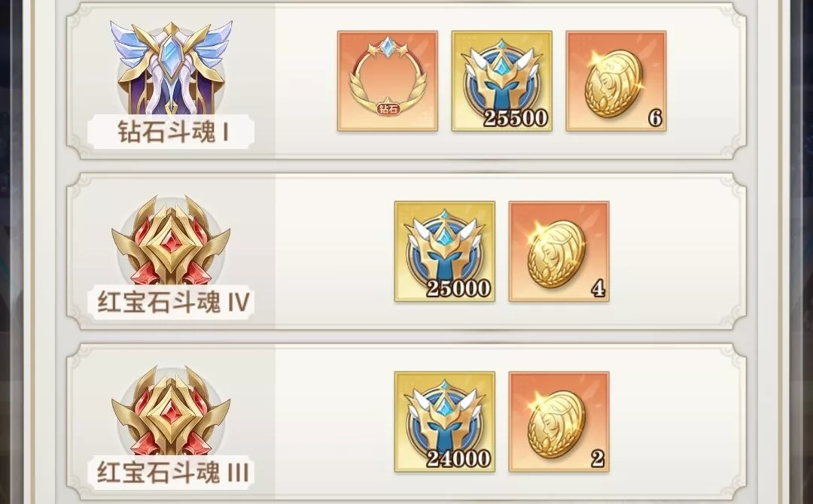Select the 24000 helmet badge reward
This screenshot has height=504, width=813.
[x=444, y=422]
